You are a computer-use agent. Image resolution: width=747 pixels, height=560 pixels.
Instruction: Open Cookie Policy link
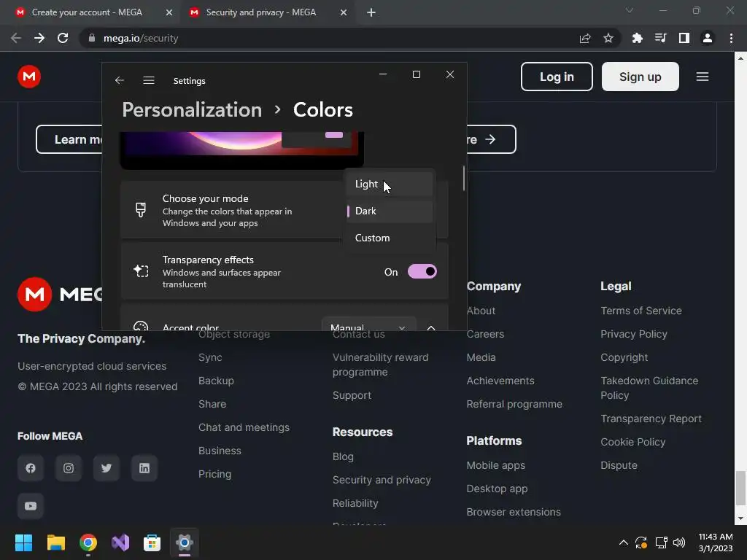(632, 442)
